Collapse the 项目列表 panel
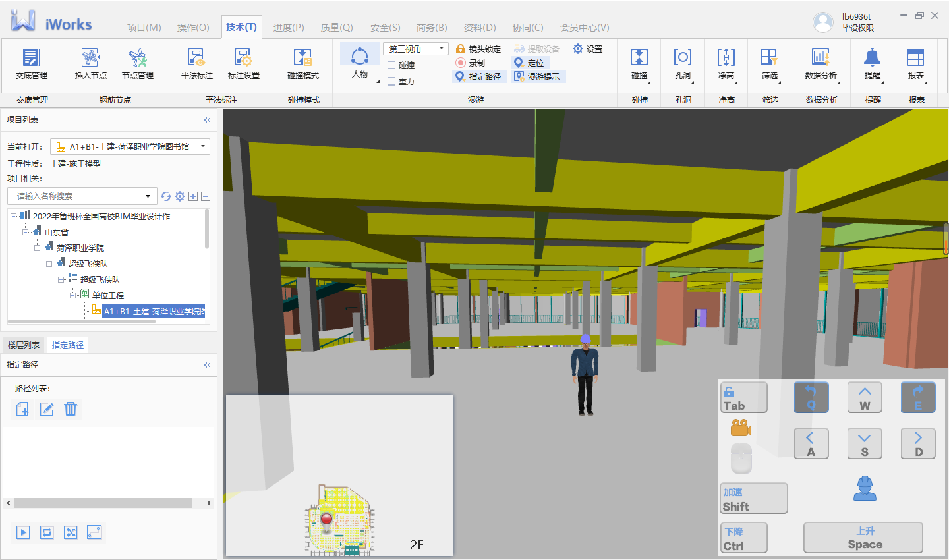The image size is (949, 560). 207,120
